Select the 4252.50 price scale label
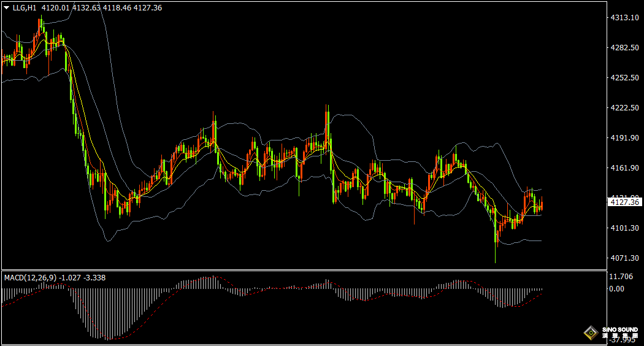Screen dimensions: 644x346 [625, 78]
